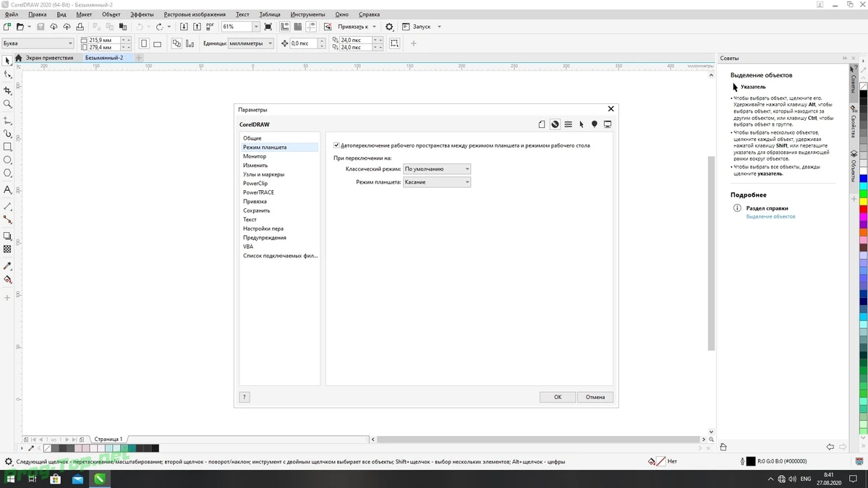Toggle portrait page orientation

(143, 43)
